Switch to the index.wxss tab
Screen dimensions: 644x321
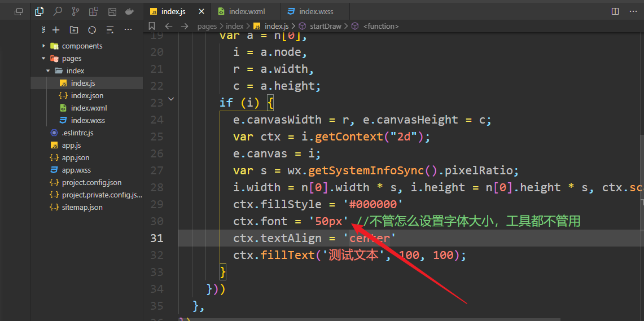316,11
